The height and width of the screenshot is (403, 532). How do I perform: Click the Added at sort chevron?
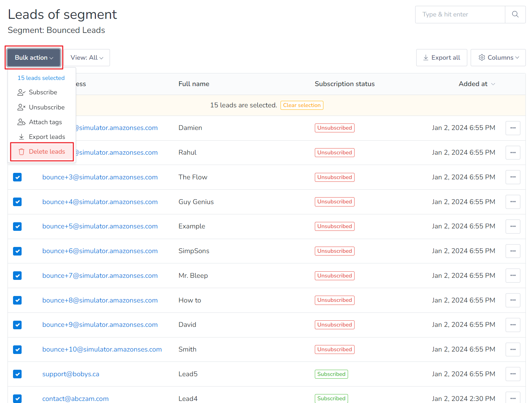[x=493, y=84]
